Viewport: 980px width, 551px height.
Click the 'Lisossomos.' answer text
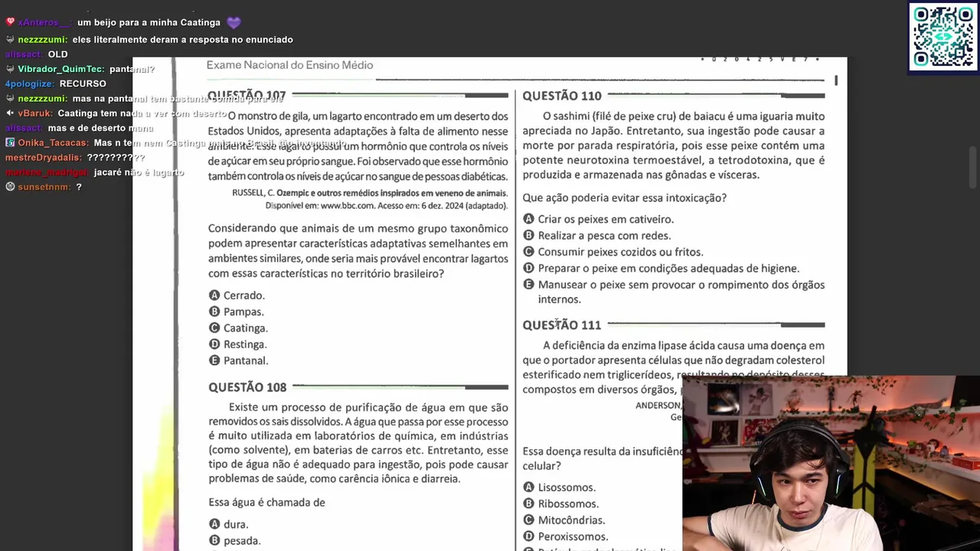(567, 487)
